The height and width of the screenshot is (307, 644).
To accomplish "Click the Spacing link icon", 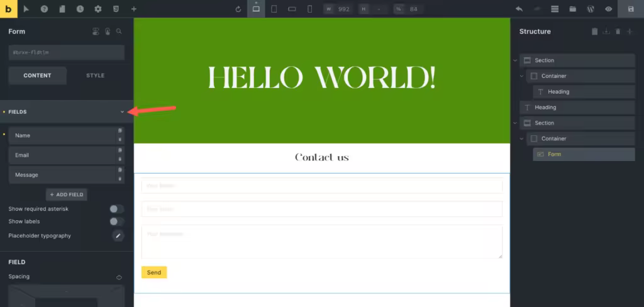I will pos(119,277).
